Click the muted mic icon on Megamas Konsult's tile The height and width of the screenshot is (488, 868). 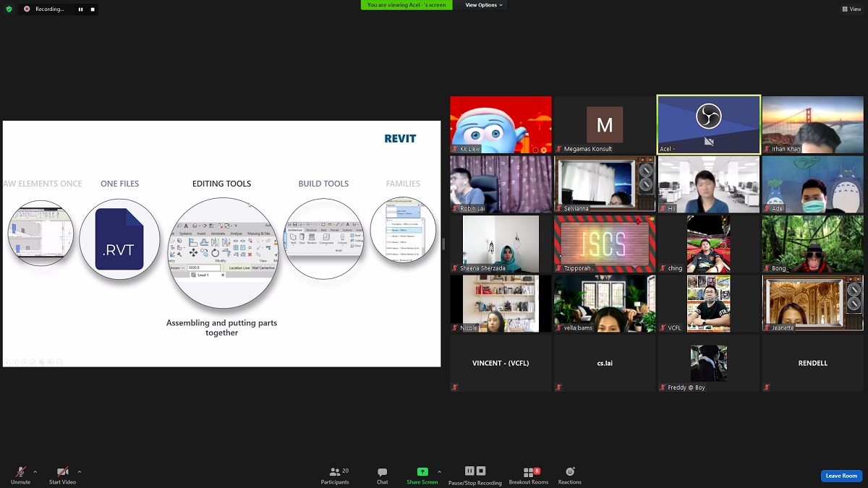(x=559, y=149)
